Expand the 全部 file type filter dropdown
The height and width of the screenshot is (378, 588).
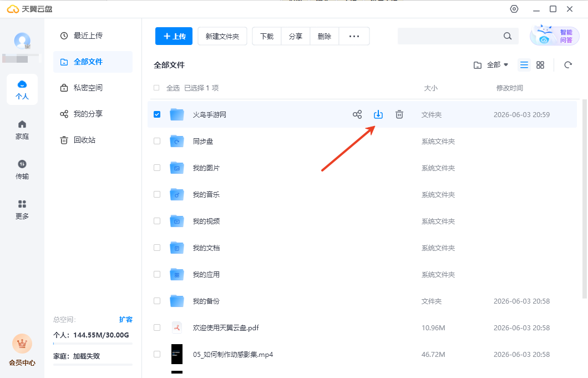[491, 65]
